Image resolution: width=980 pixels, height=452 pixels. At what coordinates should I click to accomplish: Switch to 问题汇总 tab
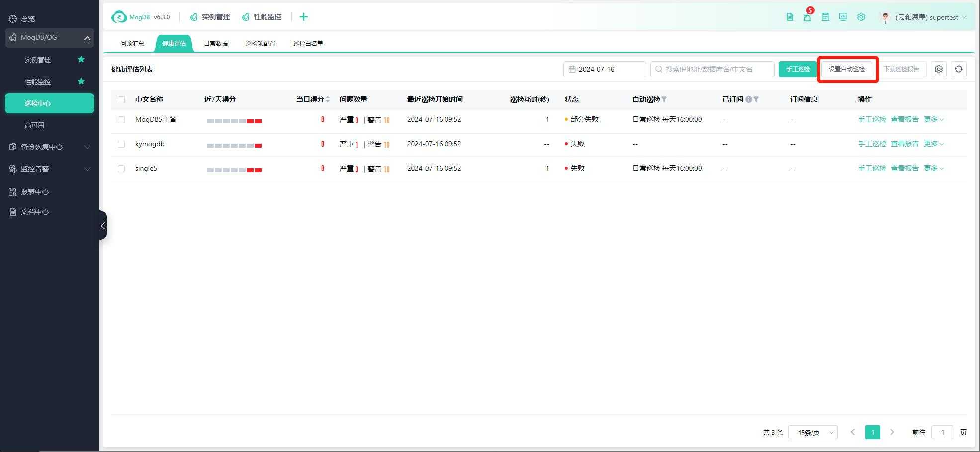[132, 43]
